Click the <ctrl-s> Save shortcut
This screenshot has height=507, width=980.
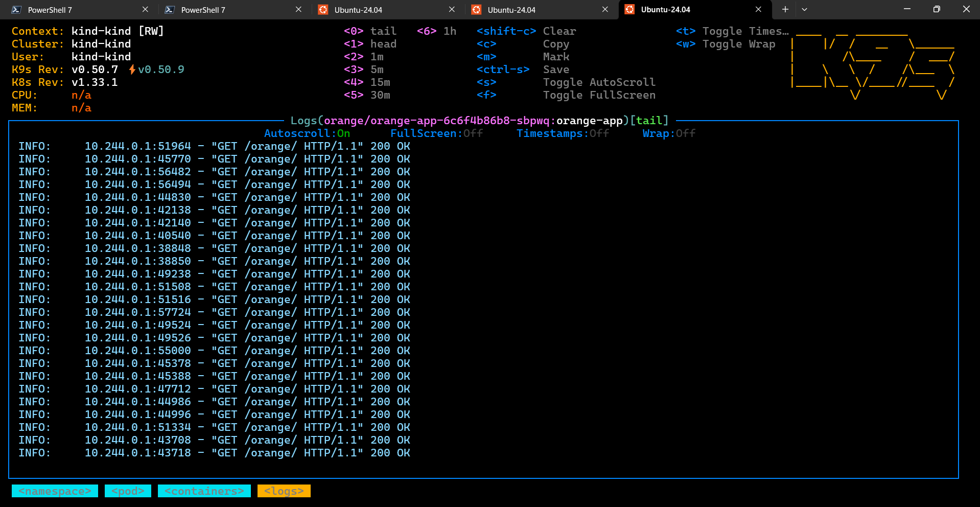click(523, 70)
